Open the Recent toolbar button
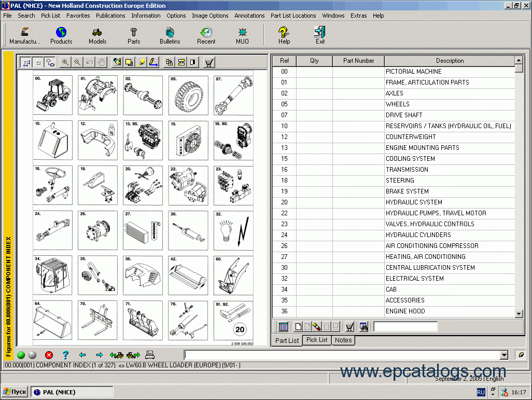532x400 pixels. pyautogui.click(x=206, y=36)
